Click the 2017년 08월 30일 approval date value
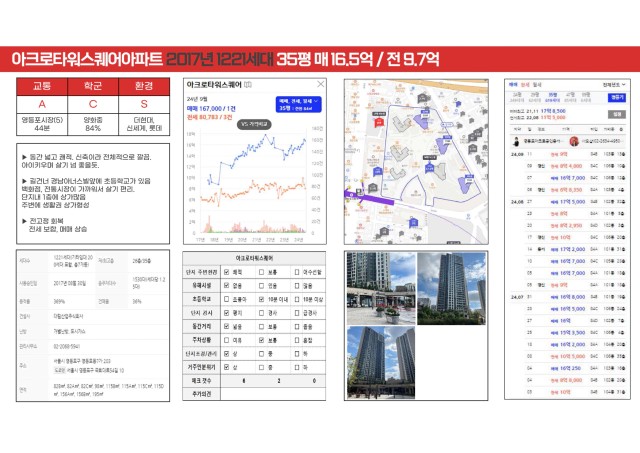This screenshot has height=453, width=640. (x=70, y=283)
